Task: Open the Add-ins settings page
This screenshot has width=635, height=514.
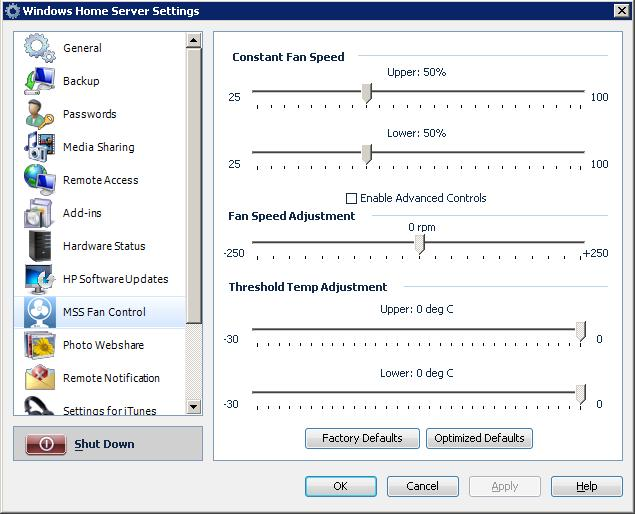Action: [82, 213]
